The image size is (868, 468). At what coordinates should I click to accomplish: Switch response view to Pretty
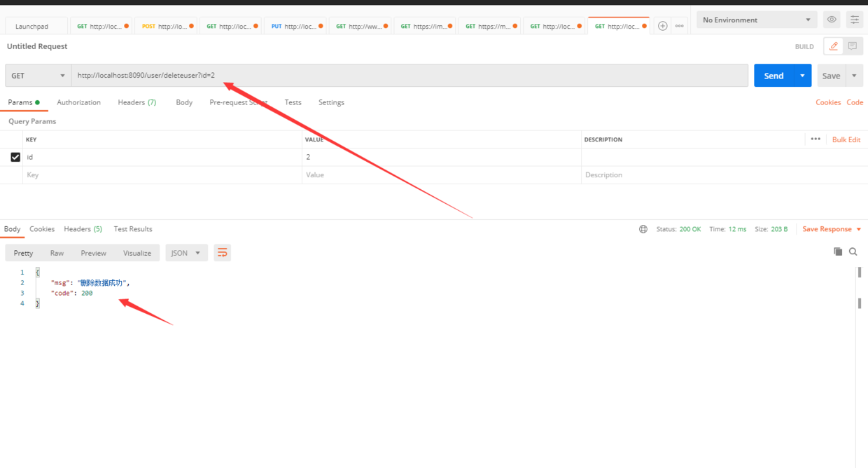pos(23,253)
